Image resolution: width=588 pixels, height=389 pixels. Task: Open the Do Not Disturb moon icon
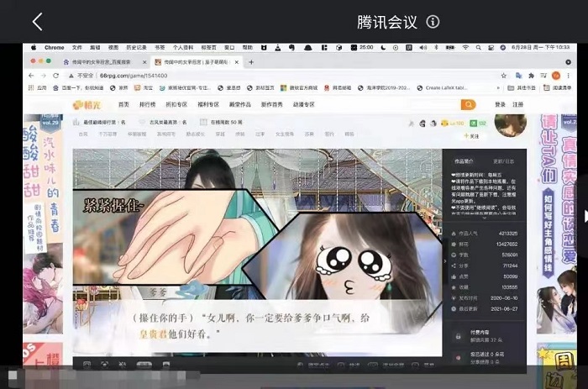pos(383,48)
